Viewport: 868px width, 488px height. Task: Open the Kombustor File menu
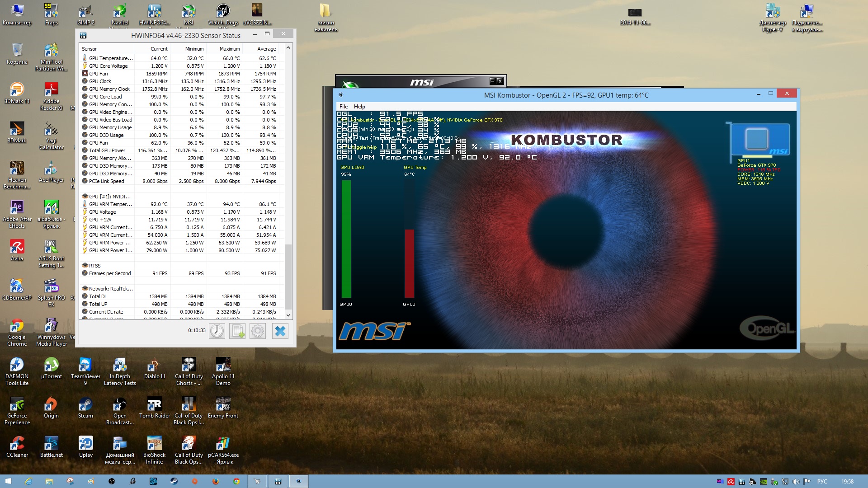(x=344, y=107)
